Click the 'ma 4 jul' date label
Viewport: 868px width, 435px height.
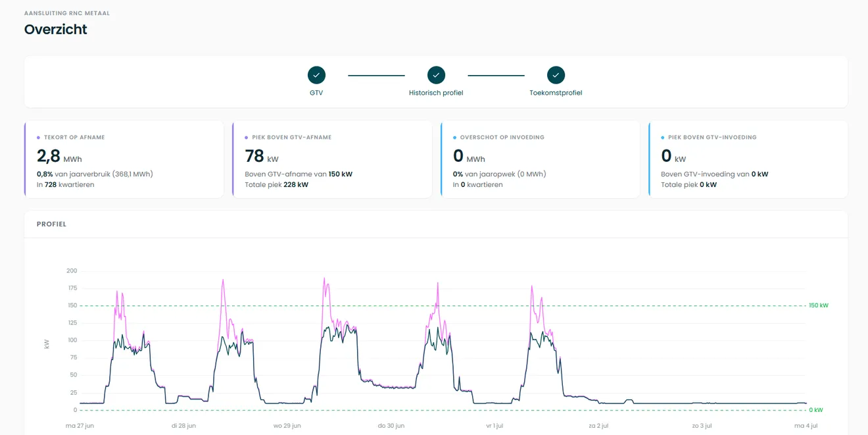[x=806, y=426]
